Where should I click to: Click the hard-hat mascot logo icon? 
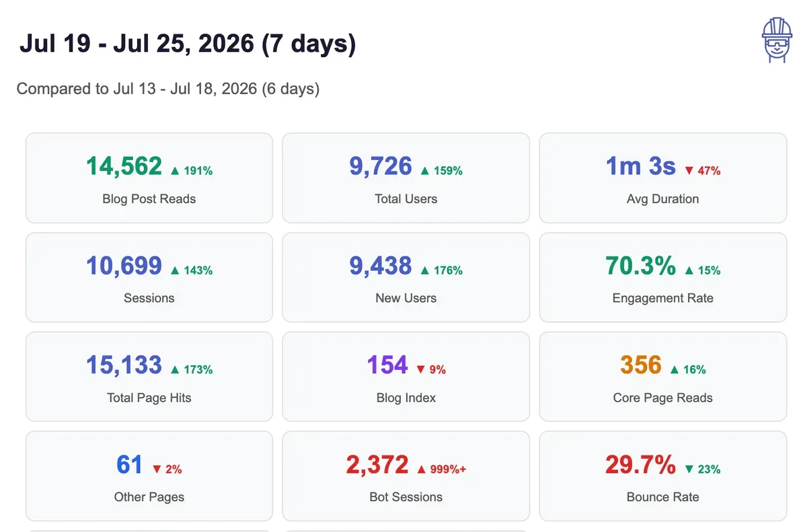click(777, 40)
